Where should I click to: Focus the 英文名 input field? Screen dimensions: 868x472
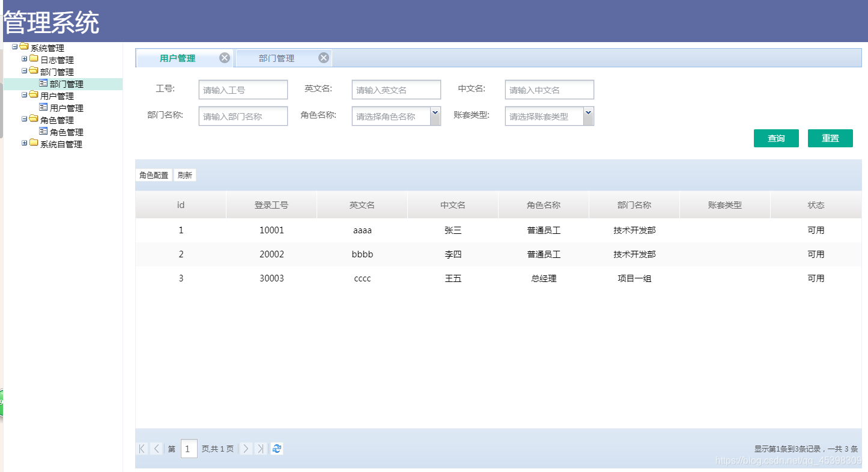pos(396,90)
